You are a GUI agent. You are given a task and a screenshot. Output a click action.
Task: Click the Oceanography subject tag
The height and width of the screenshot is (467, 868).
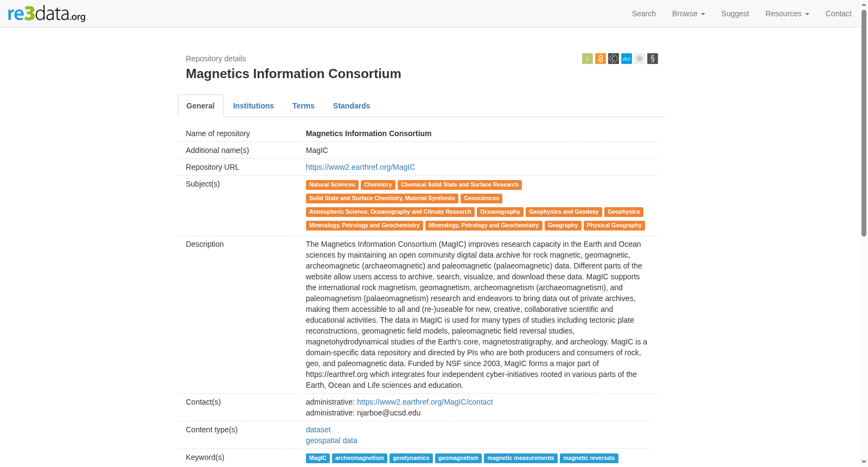click(500, 212)
